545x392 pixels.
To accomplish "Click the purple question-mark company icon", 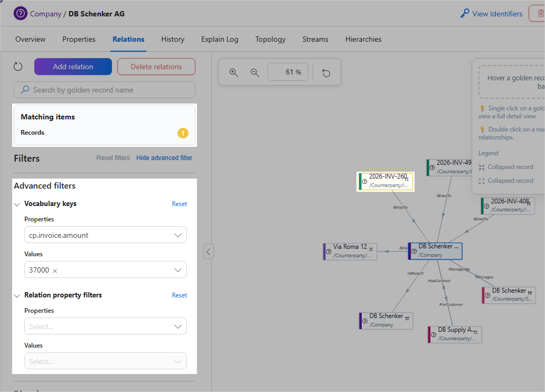I will tap(21, 14).
